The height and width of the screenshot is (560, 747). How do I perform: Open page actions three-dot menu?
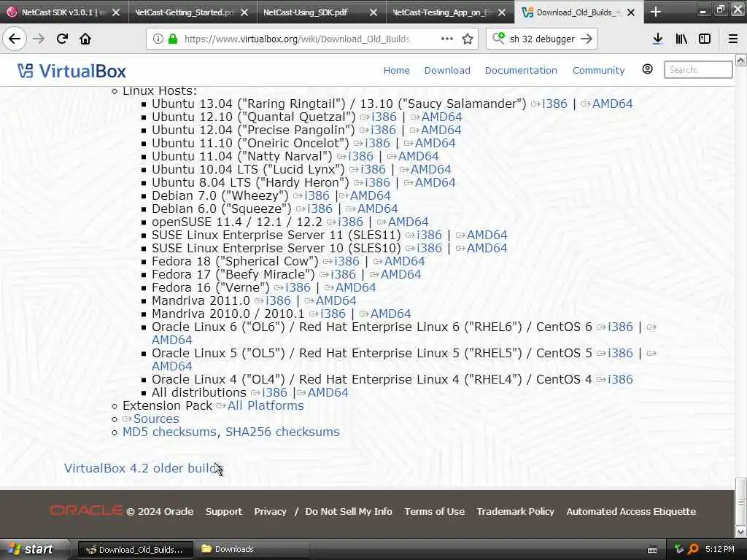447,39
